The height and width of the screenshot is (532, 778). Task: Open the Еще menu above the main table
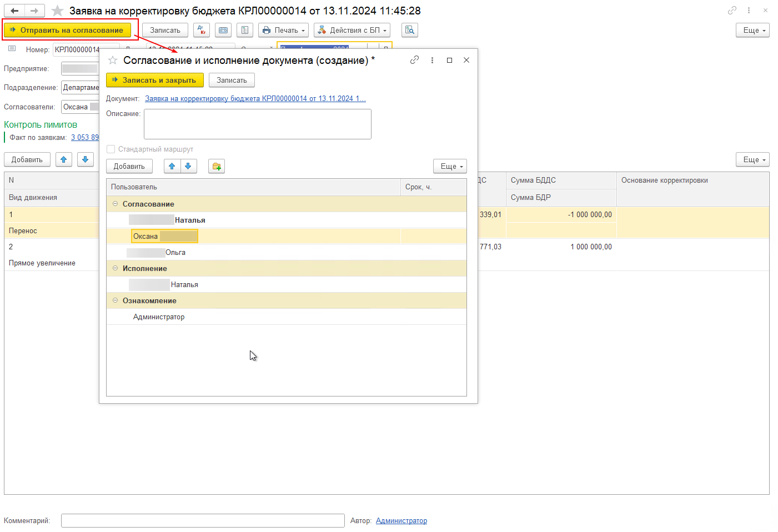(x=752, y=159)
